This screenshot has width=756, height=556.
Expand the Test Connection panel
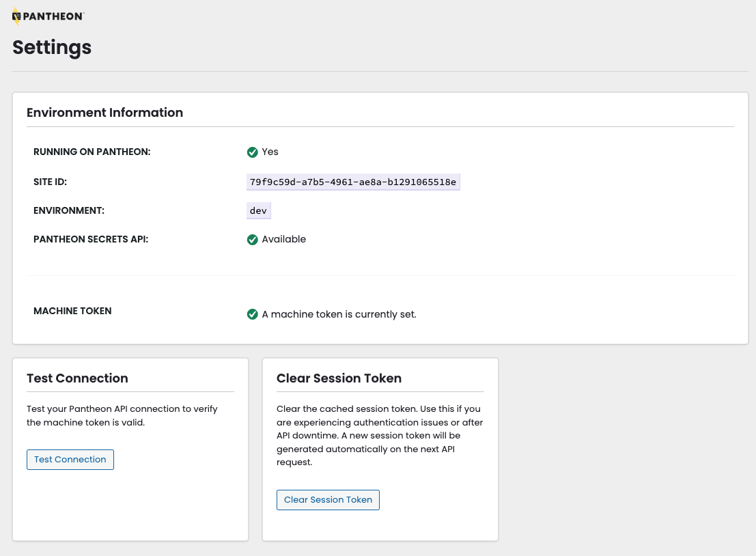click(x=77, y=378)
